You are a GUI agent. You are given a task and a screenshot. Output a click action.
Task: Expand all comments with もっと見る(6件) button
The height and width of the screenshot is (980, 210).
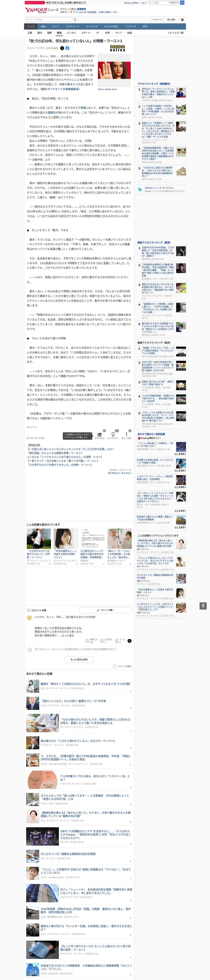[79, 660]
